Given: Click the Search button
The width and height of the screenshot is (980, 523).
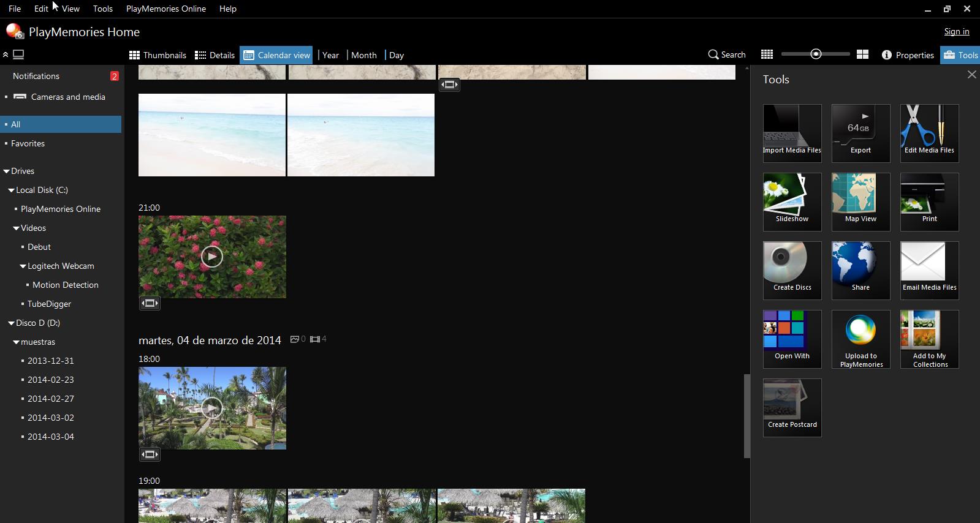Looking at the screenshot, I should [x=727, y=55].
